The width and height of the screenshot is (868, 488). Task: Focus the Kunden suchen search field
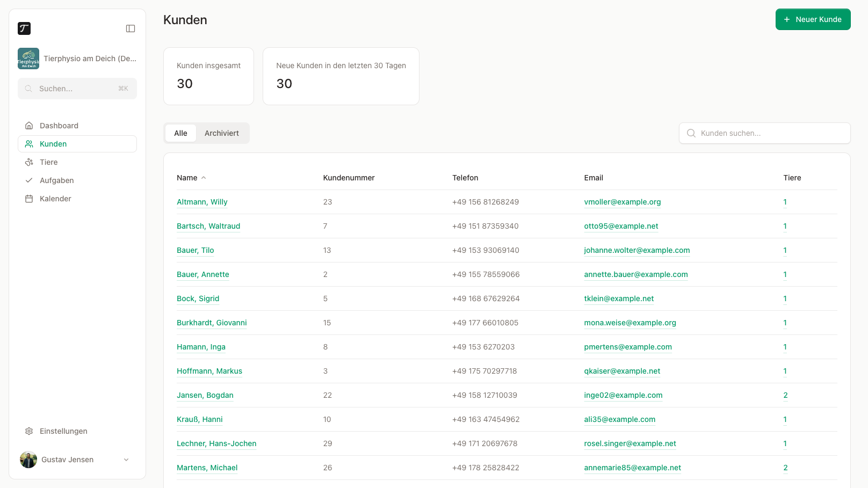coord(764,133)
